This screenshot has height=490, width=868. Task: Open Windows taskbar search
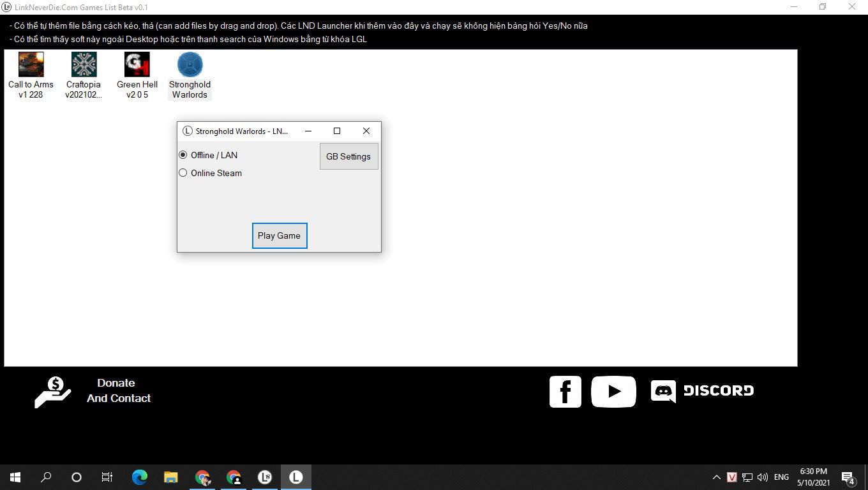tap(46, 477)
